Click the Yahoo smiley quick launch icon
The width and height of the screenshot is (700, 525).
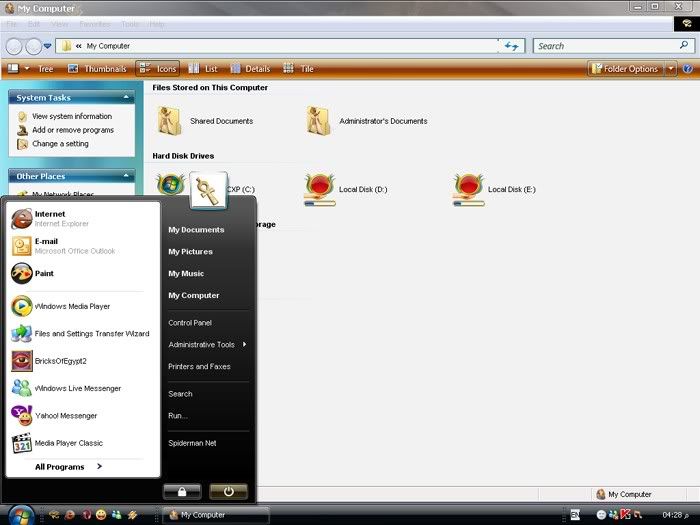[101, 515]
